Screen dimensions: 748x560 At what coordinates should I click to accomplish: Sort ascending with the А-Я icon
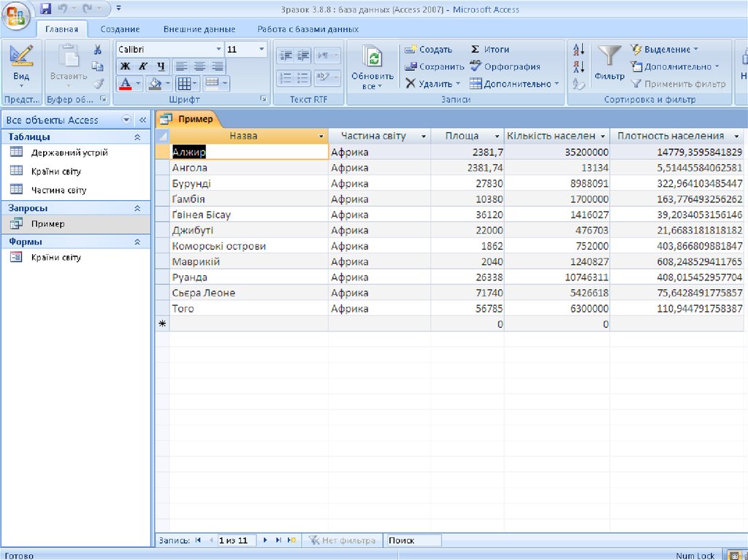(x=579, y=50)
